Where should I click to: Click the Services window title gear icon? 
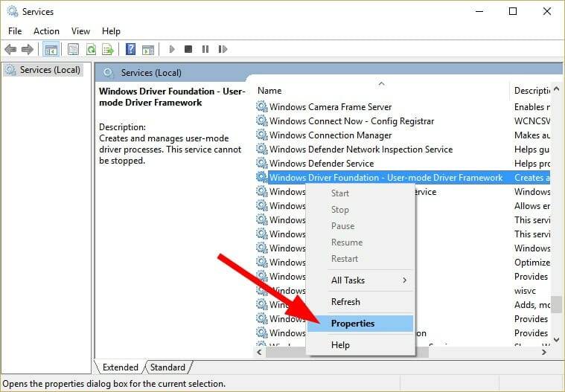pyautogui.click(x=13, y=11)
